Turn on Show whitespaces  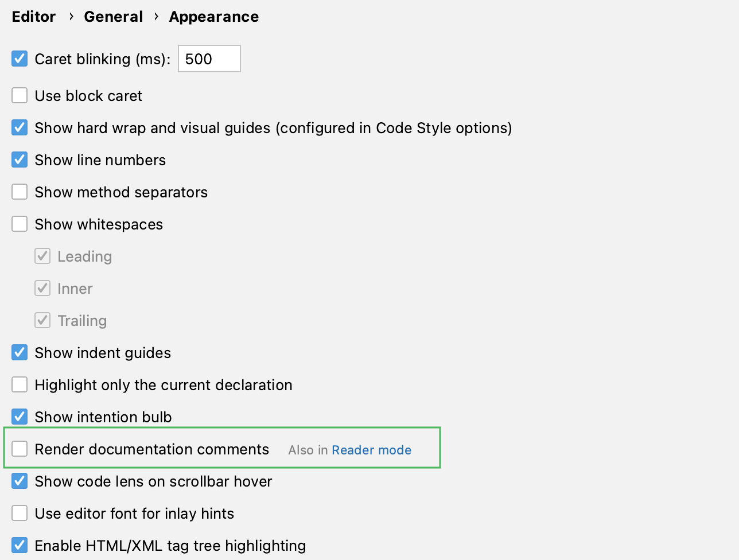coord(19,224)
